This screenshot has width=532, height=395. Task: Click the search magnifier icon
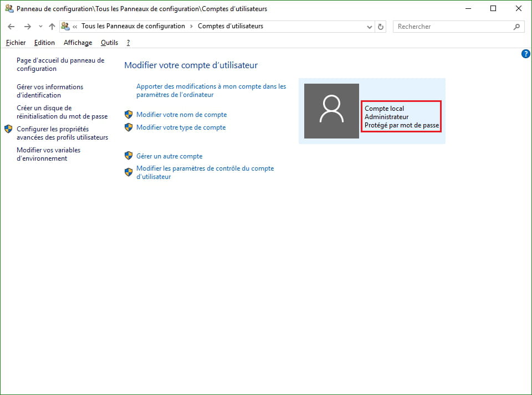point(516,27)
